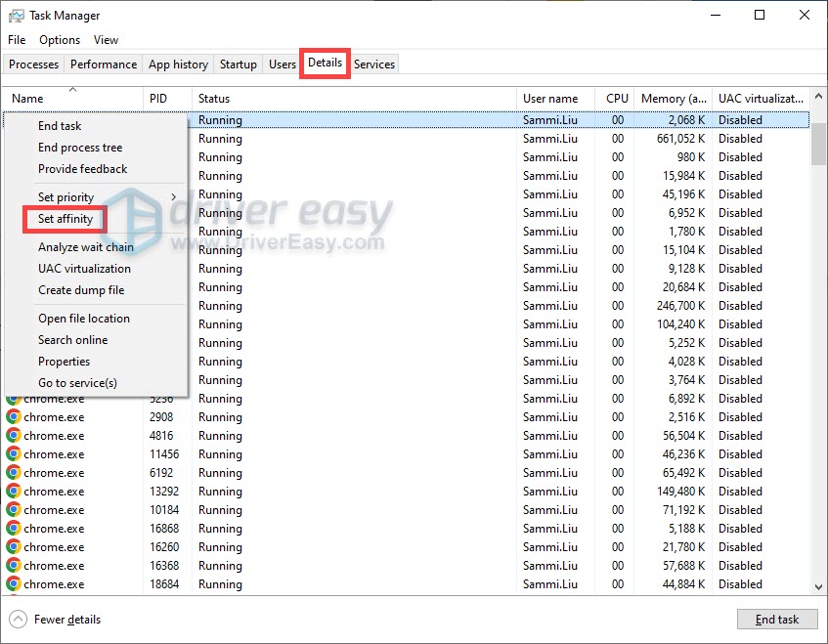828x644 pixels.
Task: Switch to the Services tab
Action: click(374, 64)
